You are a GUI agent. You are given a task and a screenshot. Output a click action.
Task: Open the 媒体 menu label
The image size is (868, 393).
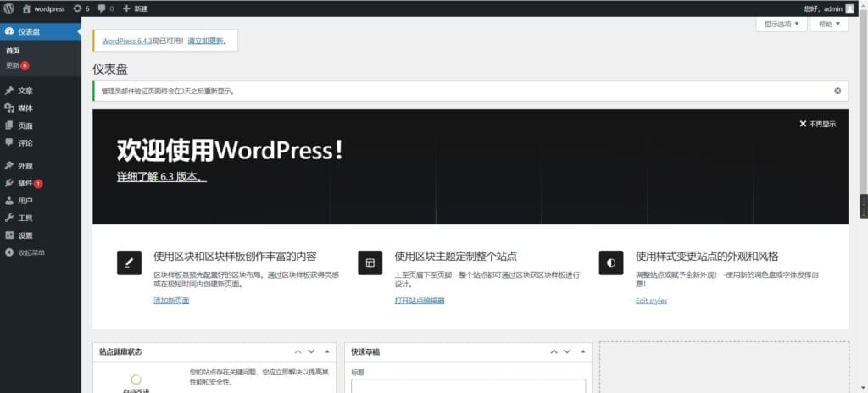pos(25,108)
